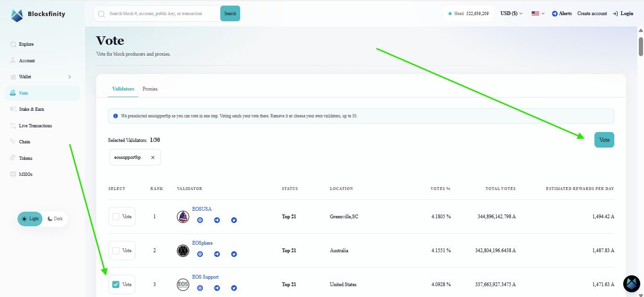Open the language flag dropdown
This screenshot has height=297, width=644.
pyautogui.click(x=538, y=14)
